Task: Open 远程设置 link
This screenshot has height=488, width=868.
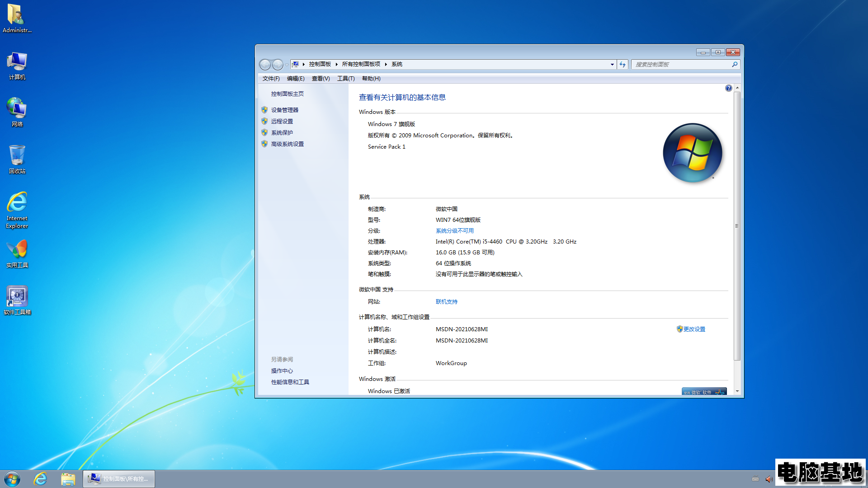Action: [282, 121]
